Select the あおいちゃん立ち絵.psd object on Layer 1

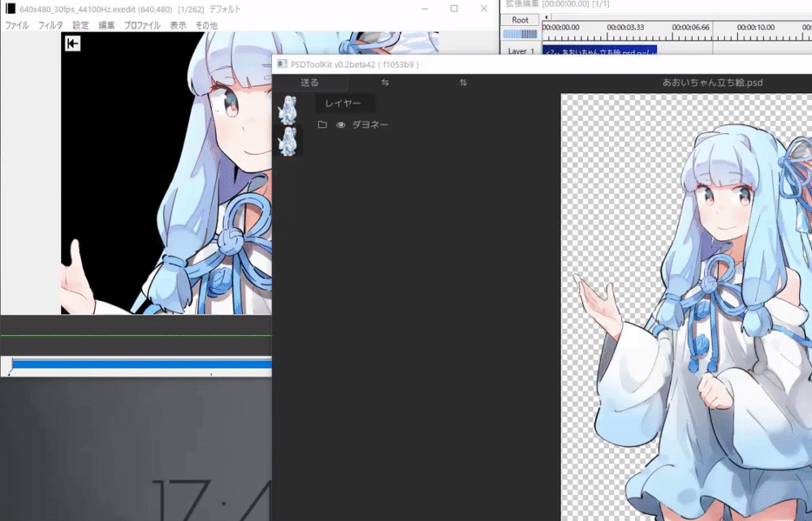[600, 50]
